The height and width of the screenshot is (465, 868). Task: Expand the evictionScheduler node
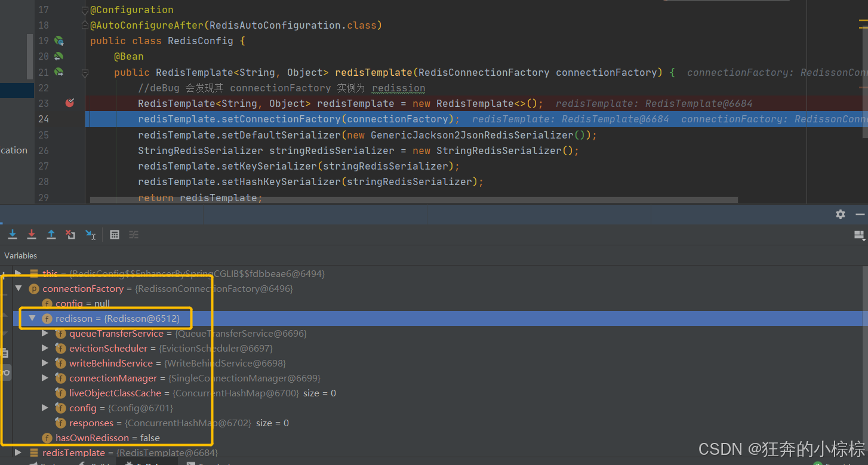[x=45, y=348]
